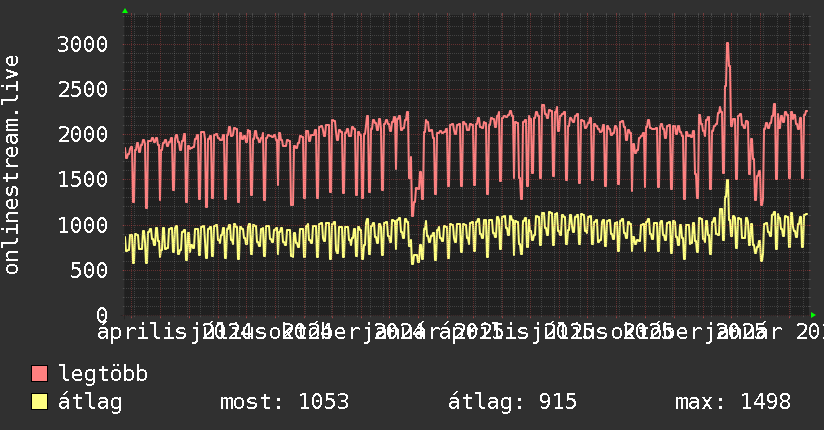The image size is (824, 430).
Task: Click the 1000 y-axis label
Action: [x=83, y=225]
